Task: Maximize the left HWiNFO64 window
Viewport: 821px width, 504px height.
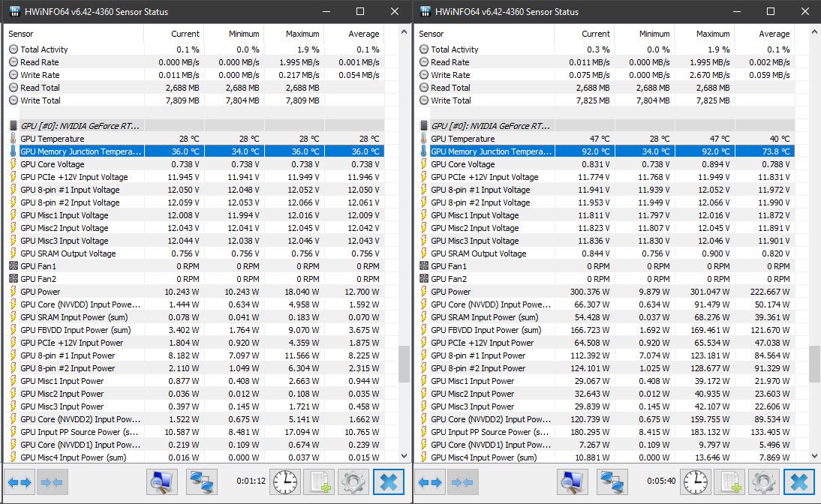Action: tap(360, 11)
